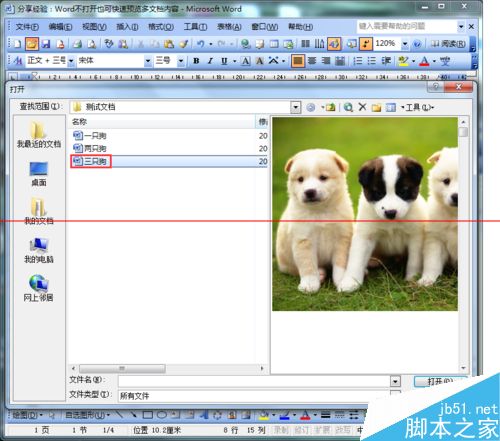This screenshot has width=500, height=441.
Task: Go to 桌面 in dialog sidebar
Action: (x=39, y=174)
